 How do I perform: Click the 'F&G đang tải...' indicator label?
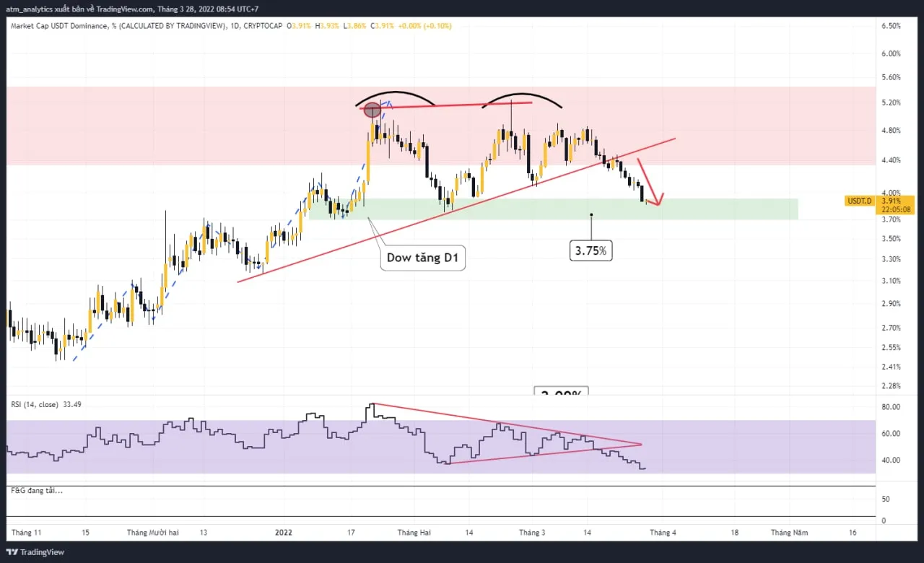36,491
